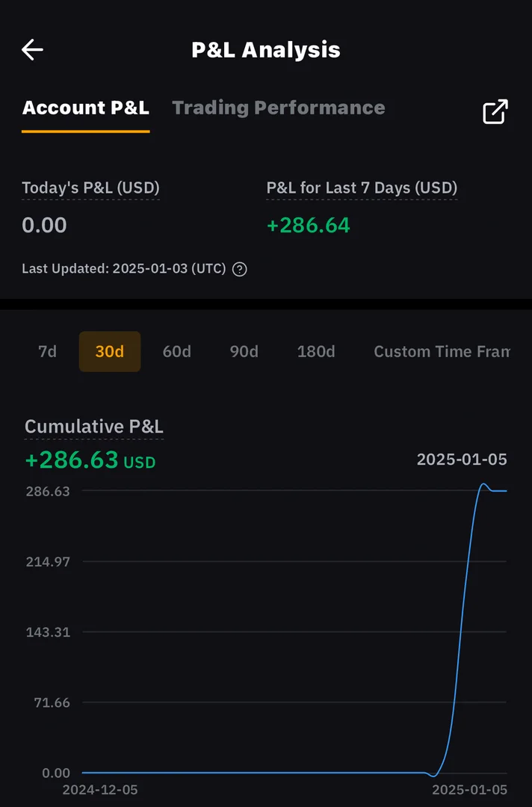Select the 30d time range
The image size is (532, 807).
pyautogui.click(x=110, y=351)
